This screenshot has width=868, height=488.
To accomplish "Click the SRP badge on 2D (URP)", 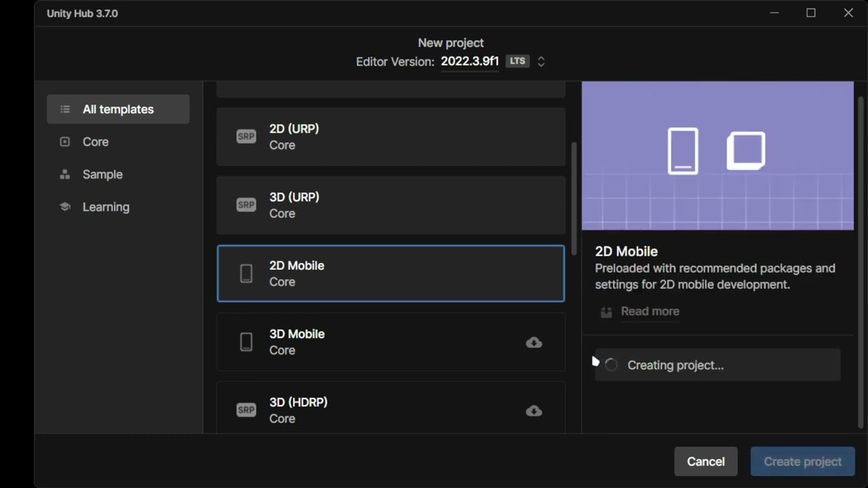I will tap(246, 136).
